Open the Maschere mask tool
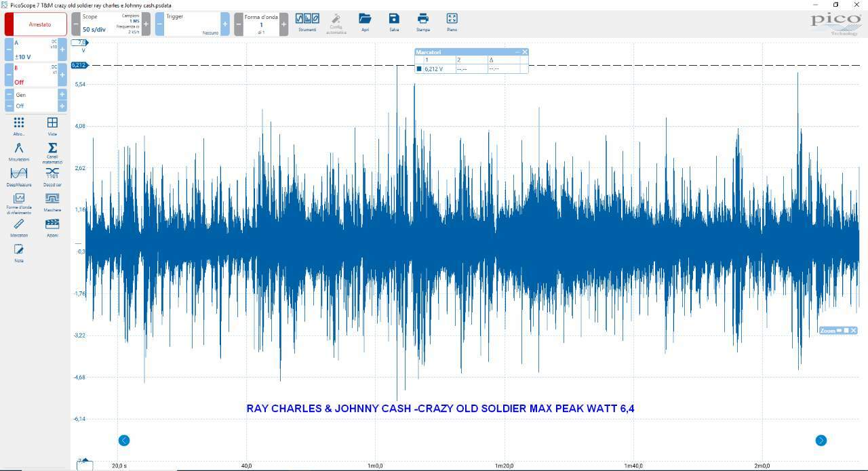The height and width of the screenshot is (471, 868). (x=52, y=201)
